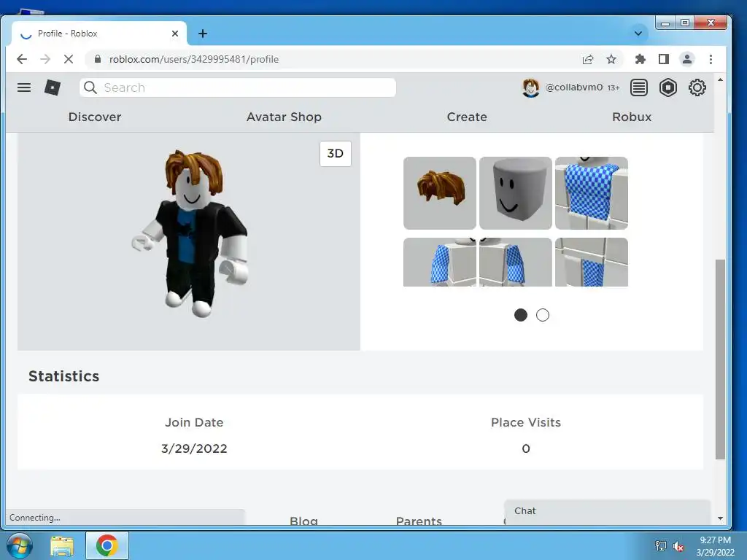The width and height of the screenshot is (747, 560).
Task: Open the Chrome three-dot menu
Action: (711, 59)
